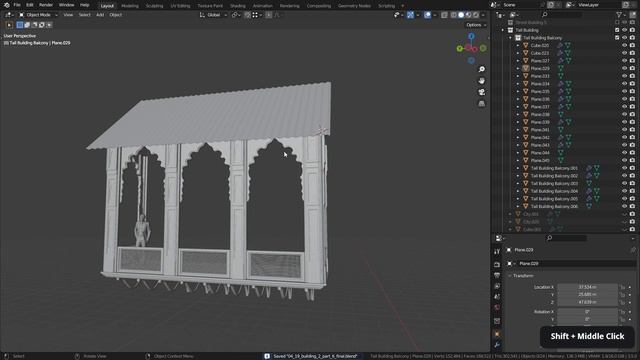Collapse the Tall Building collection

(502, 30)
